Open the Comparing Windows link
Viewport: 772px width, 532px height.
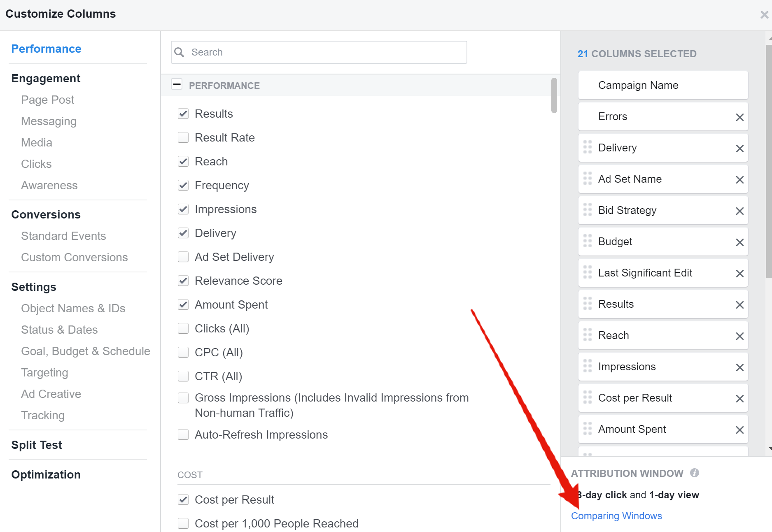(x=616, y=516)
